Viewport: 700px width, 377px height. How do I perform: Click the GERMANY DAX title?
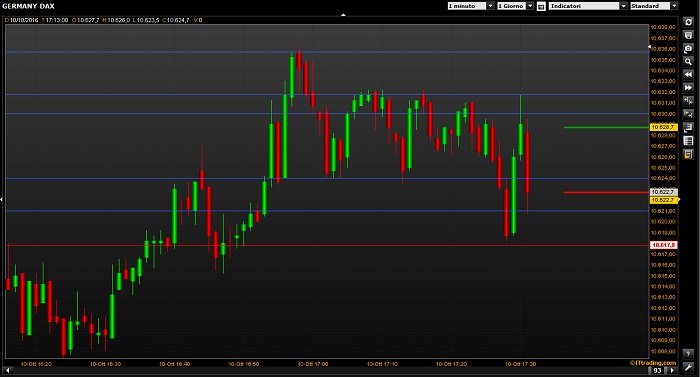coord(28,6)
